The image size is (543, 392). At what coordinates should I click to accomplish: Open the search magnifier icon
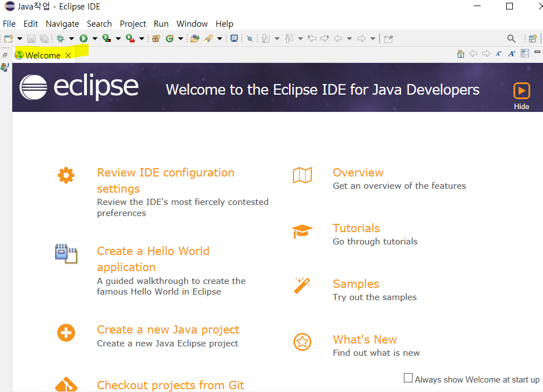click(511, 38)
